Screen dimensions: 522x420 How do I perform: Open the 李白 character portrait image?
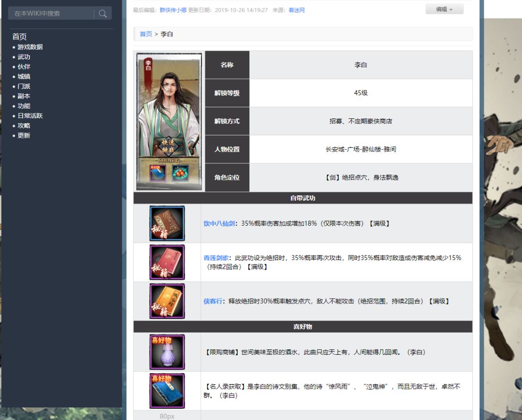pyautogui.click(x=169, y=121)
